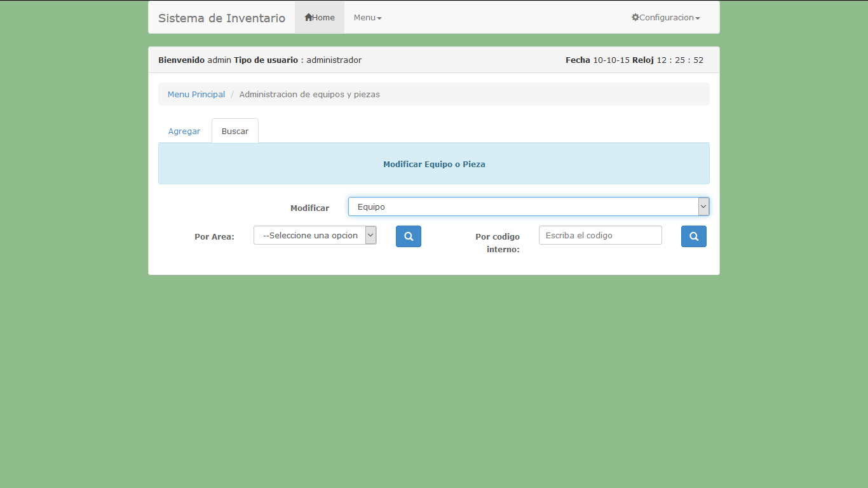Click the 'Modificar' field label
Viewport: 868px width, 488px height.
[310, 208]
